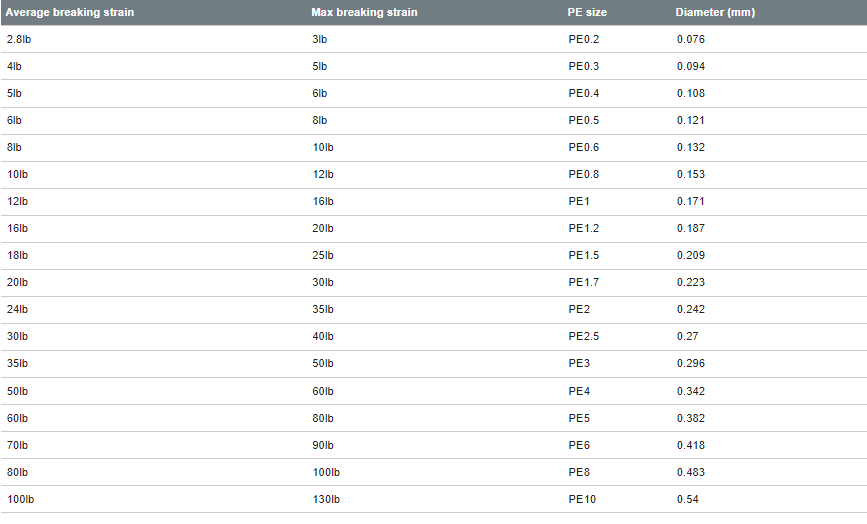Click the Average breaking strain column header
867x524 pixels.
[x=70, y=12]
